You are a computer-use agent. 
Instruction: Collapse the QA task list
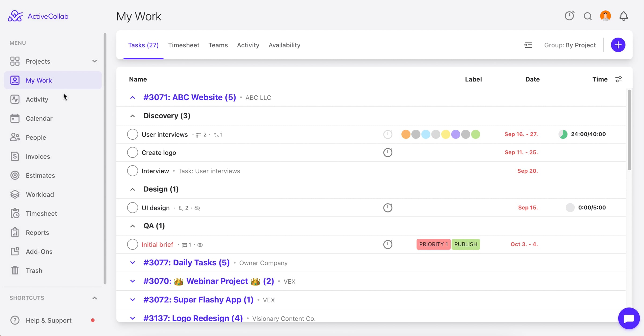pyautogui.click(x=133, y=226)
